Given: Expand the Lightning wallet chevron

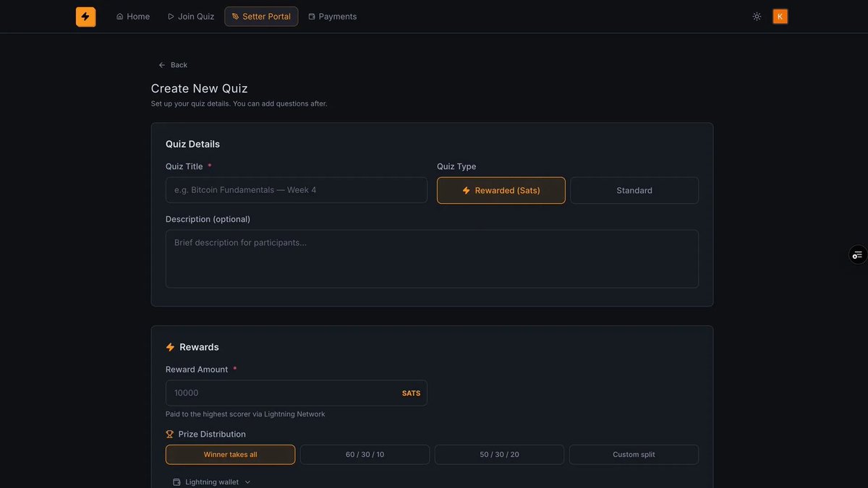Looking at the screenshot, I should tap(247, 482).
